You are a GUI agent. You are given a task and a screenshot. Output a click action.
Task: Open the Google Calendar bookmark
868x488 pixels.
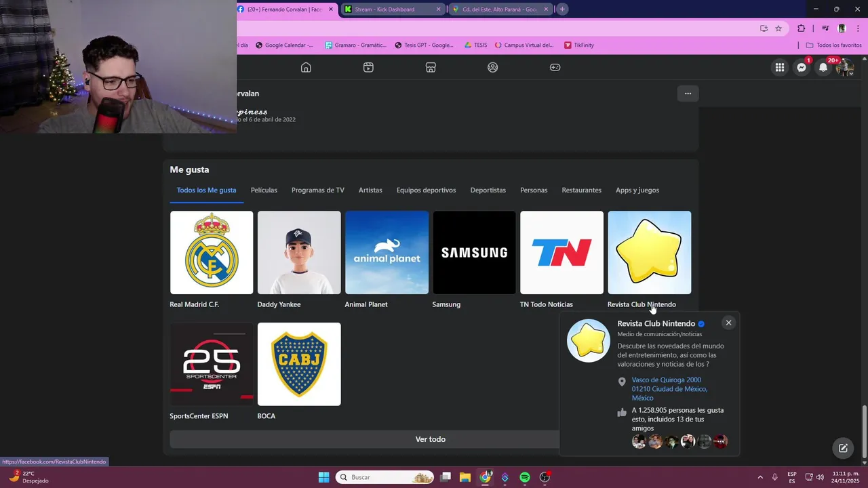click(284, 45)
